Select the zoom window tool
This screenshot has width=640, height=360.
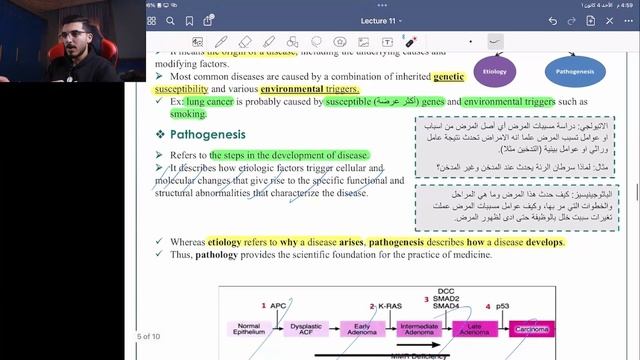pos(198,42)
